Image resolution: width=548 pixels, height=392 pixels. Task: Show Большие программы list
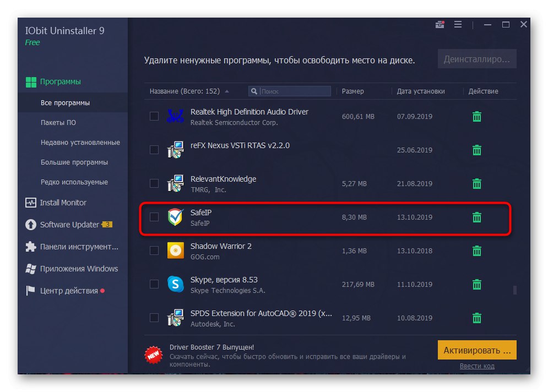click(74, 162)
